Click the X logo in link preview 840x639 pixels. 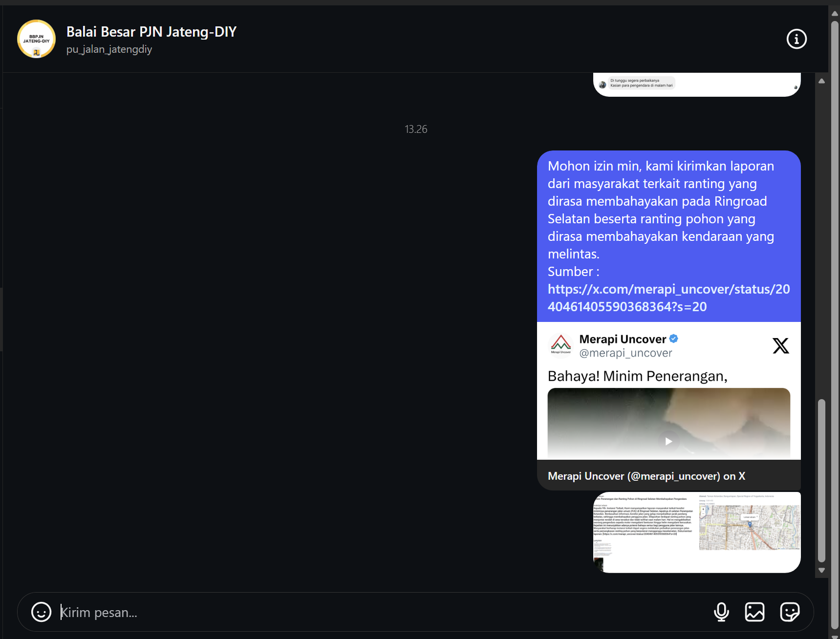pos(780,346)
